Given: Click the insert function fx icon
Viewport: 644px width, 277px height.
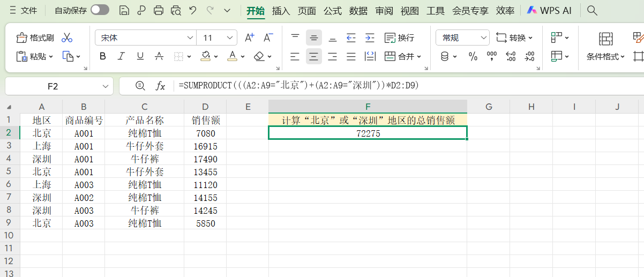Looking at the screenshot, I should [160, 86].
